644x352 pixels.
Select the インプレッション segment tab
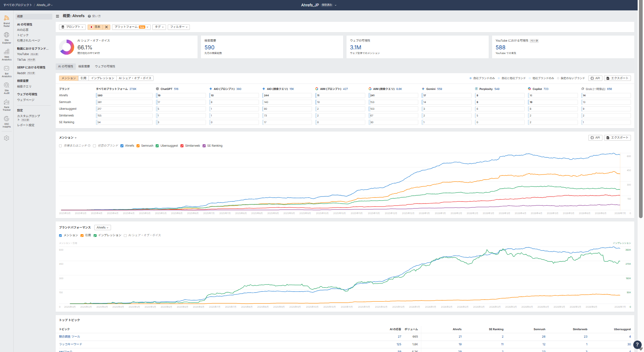(x=103, y=78)
